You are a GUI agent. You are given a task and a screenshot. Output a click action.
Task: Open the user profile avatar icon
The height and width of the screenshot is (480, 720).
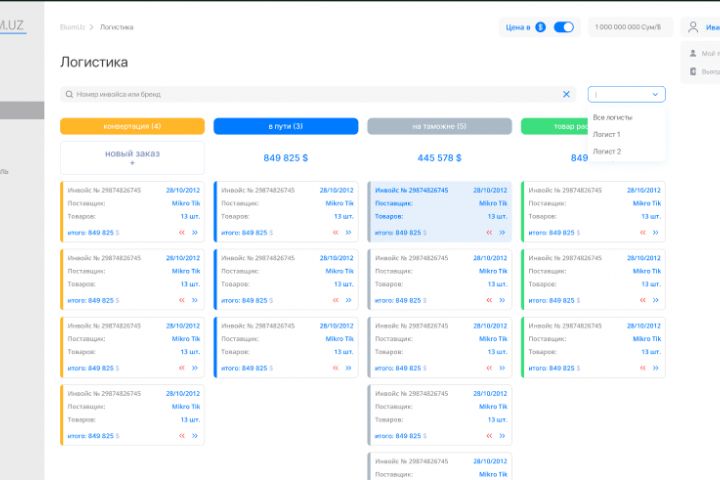click(x=693, y=27)
